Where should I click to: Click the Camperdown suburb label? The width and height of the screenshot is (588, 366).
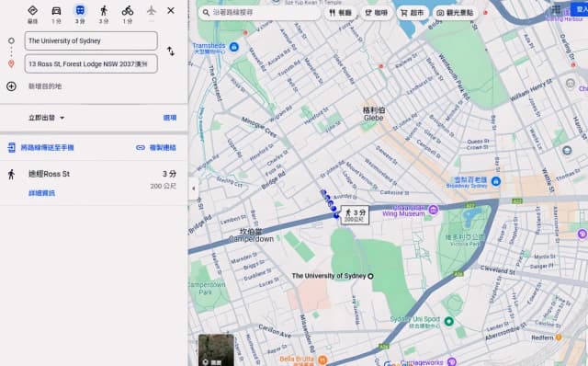click(251, 235)
